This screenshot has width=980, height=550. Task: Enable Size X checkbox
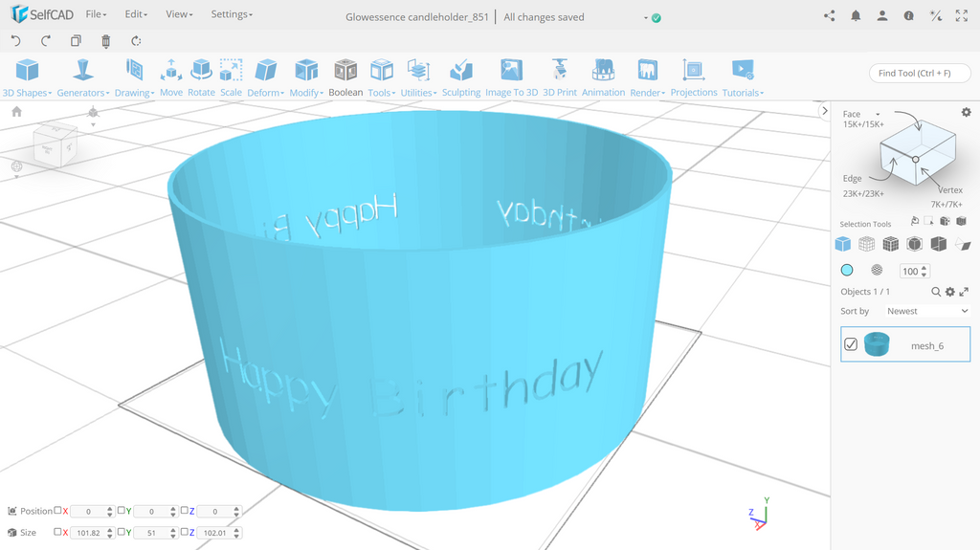click(x=57, y=531)
